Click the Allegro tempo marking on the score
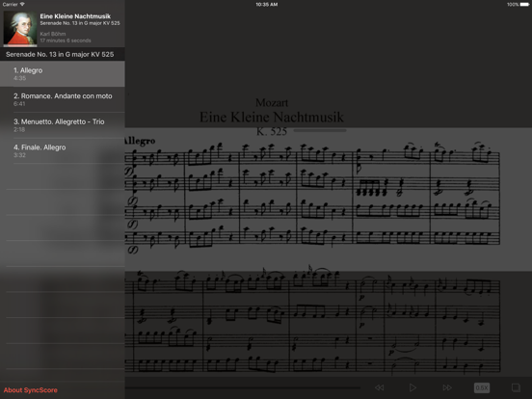The height and width of the screenshot is (399, 532). click(x=140, y=141)
